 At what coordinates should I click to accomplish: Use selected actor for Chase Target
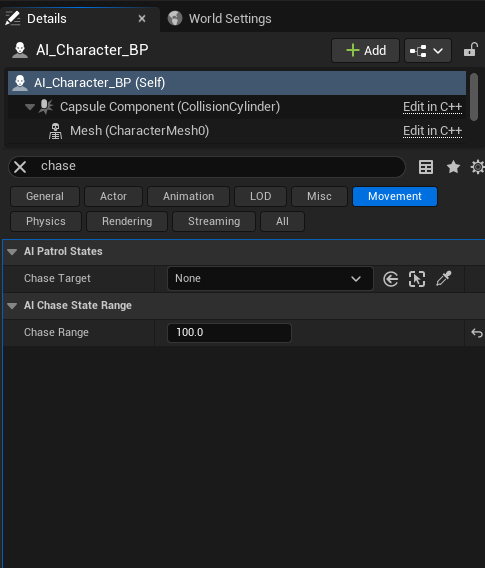[x=390, y=279]
